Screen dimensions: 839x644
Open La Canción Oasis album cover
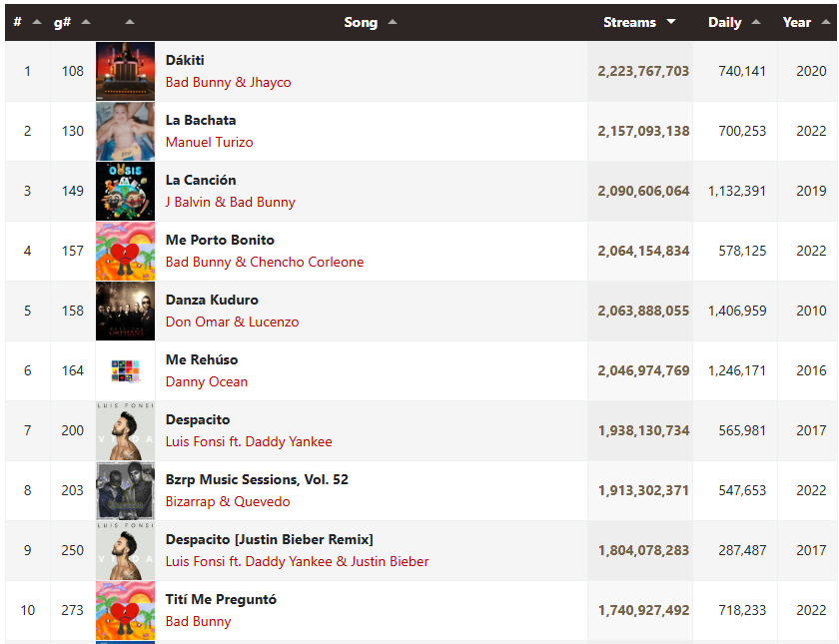point(125,191)
